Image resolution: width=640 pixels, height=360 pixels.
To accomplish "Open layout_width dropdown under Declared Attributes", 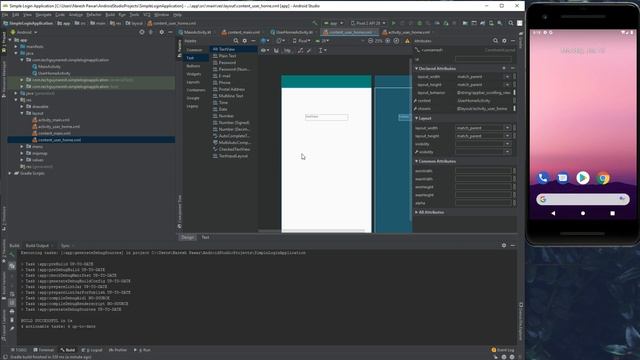I will pyautogui.click(x=507, y=77).
